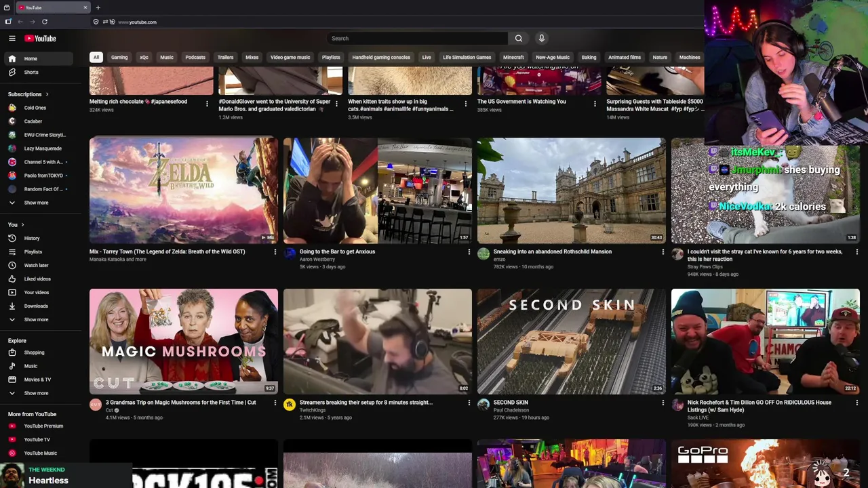868x488 pixels.
Task: Open Paolo fromTOKYO channel subscription
Action: point(38,176)
